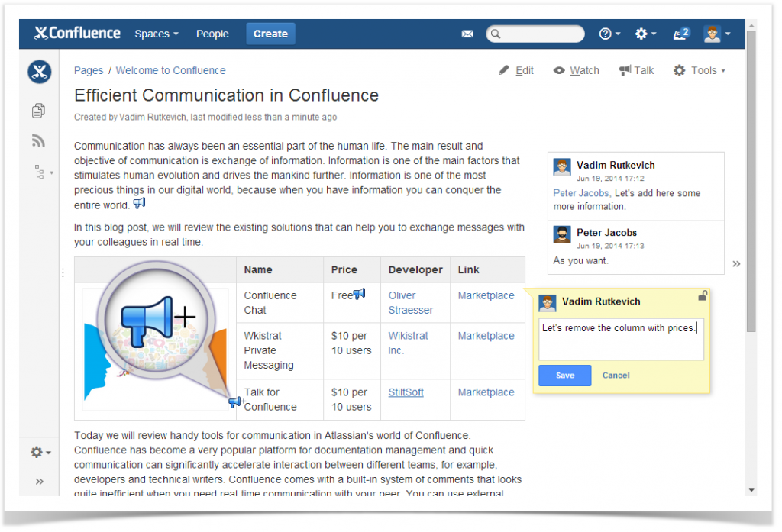The height and width of the screenshot is (532, 782).
Task: Click the Blog feed icon in sidebar
Action: (x=38, y=140)
